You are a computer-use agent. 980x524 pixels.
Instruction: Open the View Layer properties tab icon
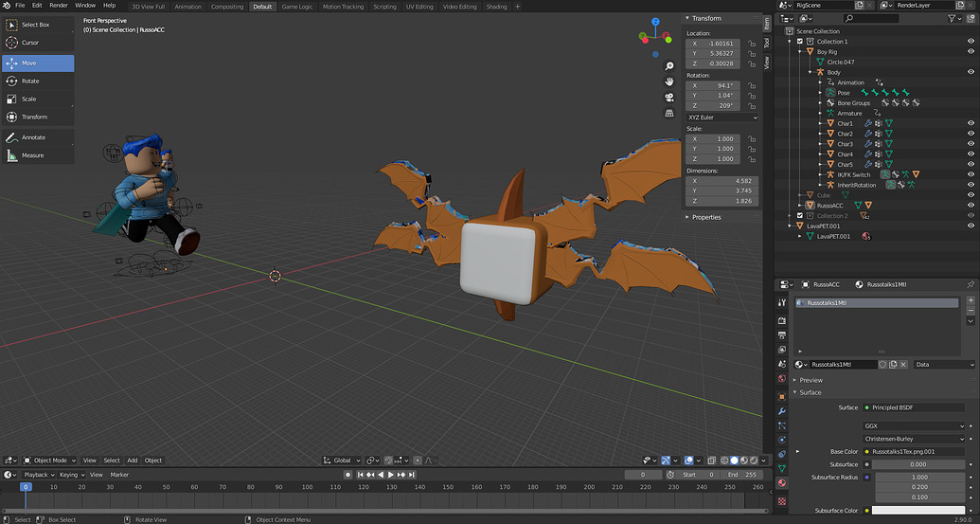pos(782,350)
